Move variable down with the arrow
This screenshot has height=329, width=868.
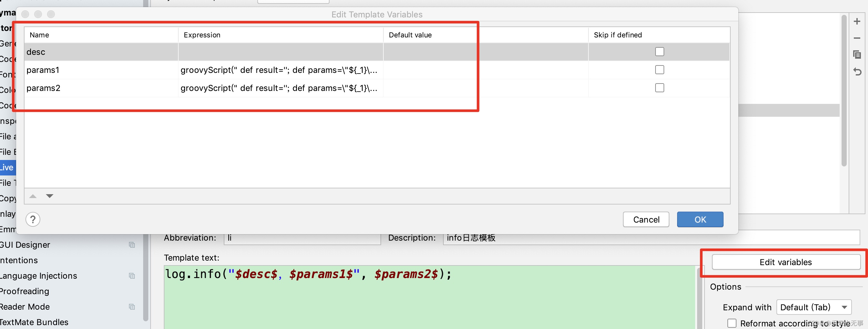[50, 196]
